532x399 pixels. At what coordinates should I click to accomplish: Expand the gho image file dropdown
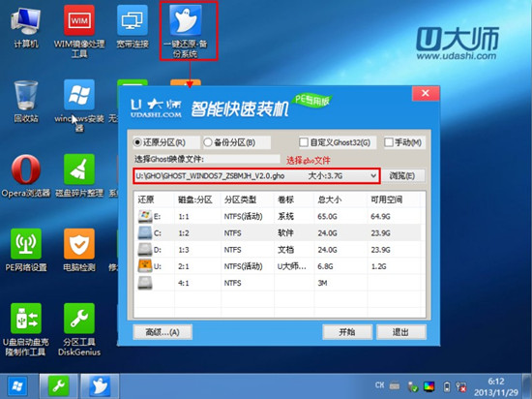click(x=373, y=176)
